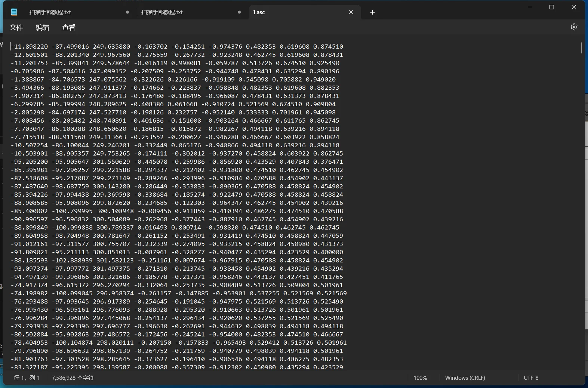Click the vertical scrollbar thumb
The height and width of the screenshot is (388, 588).
[x=581, y=48]
